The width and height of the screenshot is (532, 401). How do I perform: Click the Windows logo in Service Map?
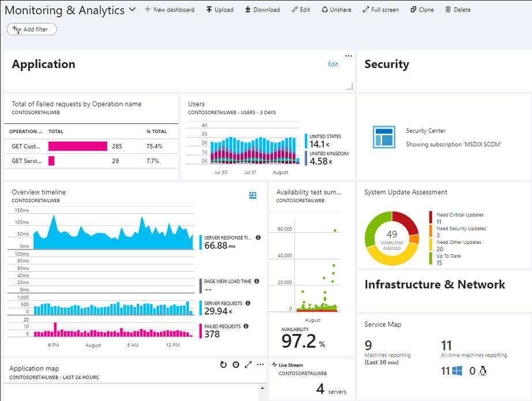457,371
